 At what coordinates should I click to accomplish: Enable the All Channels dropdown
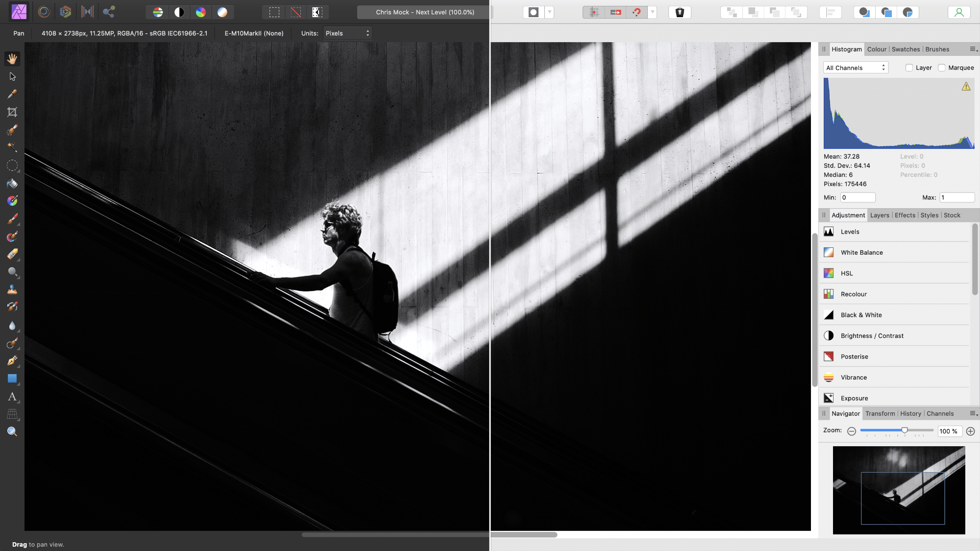click(x=855, y=67)
